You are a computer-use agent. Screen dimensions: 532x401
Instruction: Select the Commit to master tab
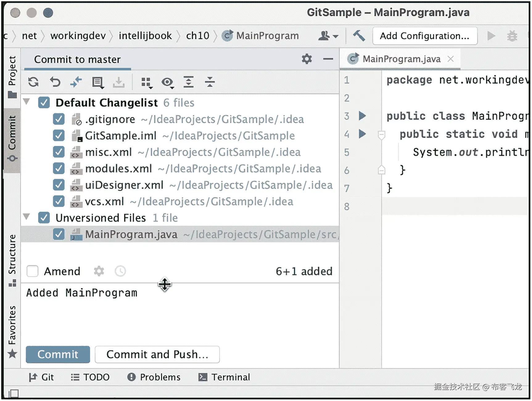coord(77,59)
